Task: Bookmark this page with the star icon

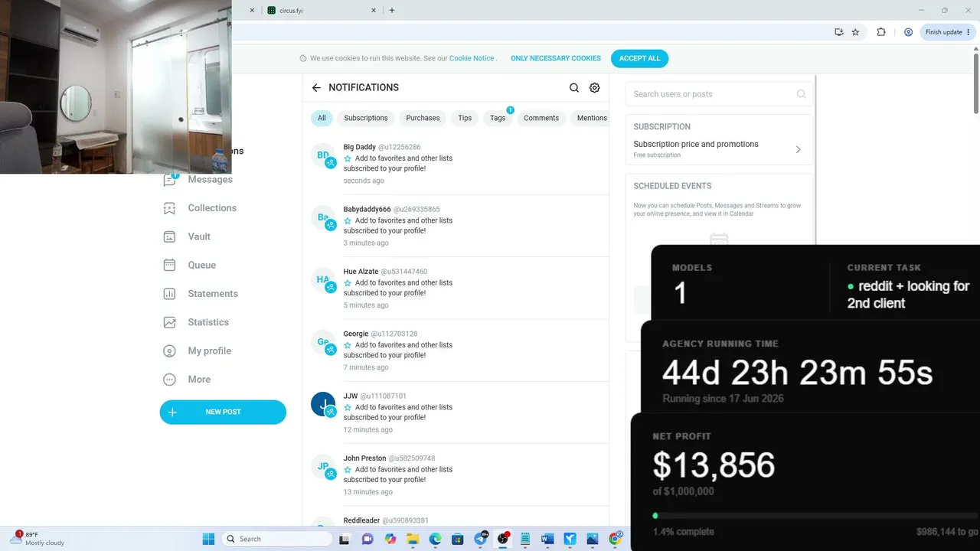Action: tap(856, 32)
